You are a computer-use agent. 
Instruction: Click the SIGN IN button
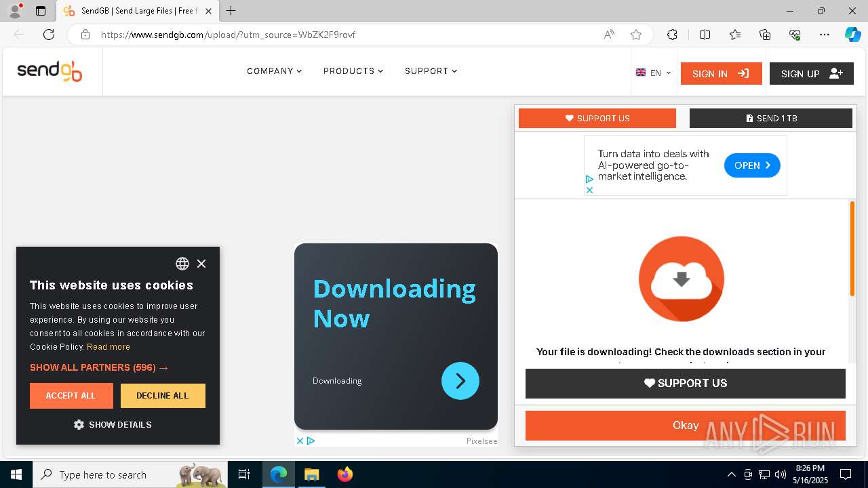pyautogui.click(x=721, y=73)
